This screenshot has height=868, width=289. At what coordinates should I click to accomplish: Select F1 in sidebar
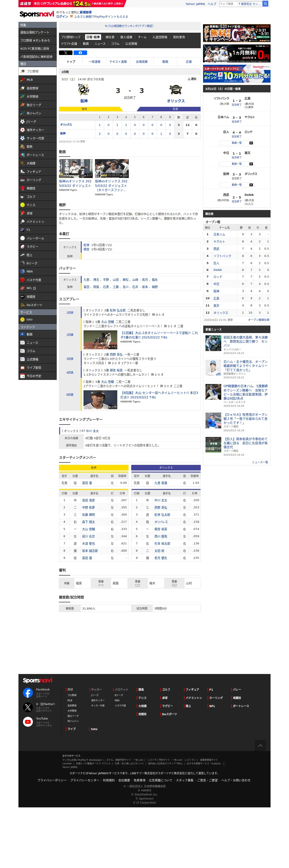pos(37,230)
